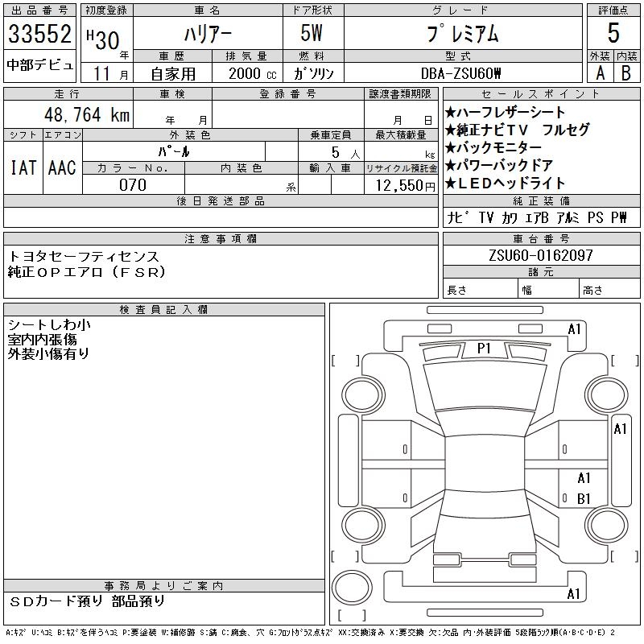Select inspector remark シートしわ小

click(x=49, y=325)
